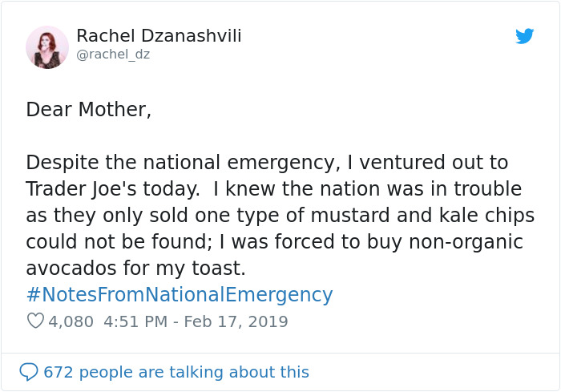Click the Twitter bird logo
The image size is (561, 392).
pyautogui.click(x=525, y=36)
